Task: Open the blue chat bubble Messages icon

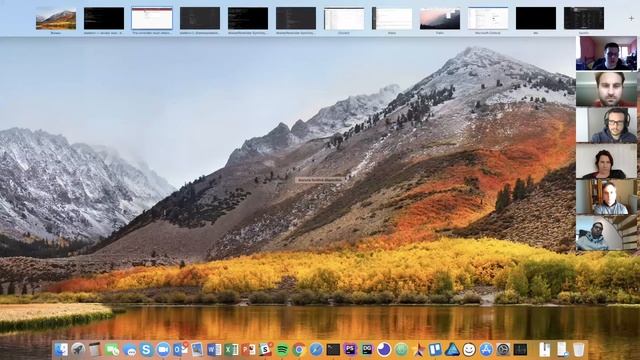Action: click(129, 350)
